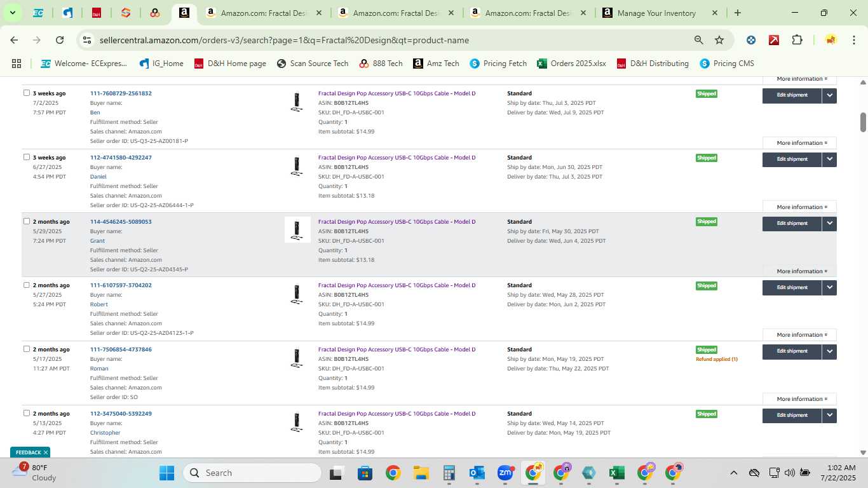Open Welcome- ECExpress bookmark
868x488 pixels.
[84, 64]
